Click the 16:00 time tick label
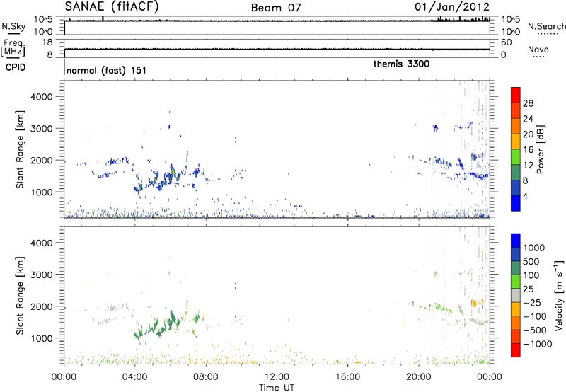566x392 pixels. coord(347,377)
